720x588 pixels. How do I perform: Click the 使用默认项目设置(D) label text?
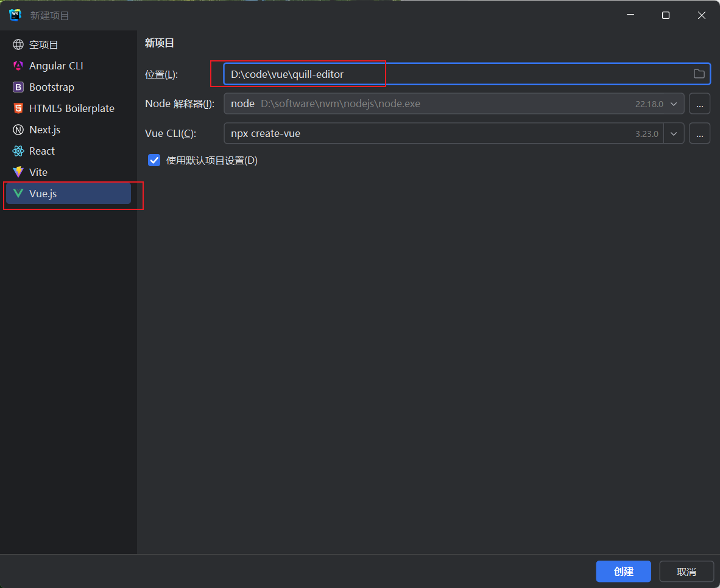point(212,160)
